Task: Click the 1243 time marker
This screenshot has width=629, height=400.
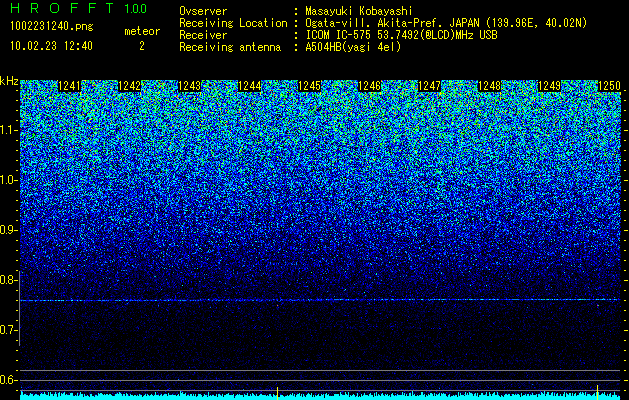Action: [189, 86]
